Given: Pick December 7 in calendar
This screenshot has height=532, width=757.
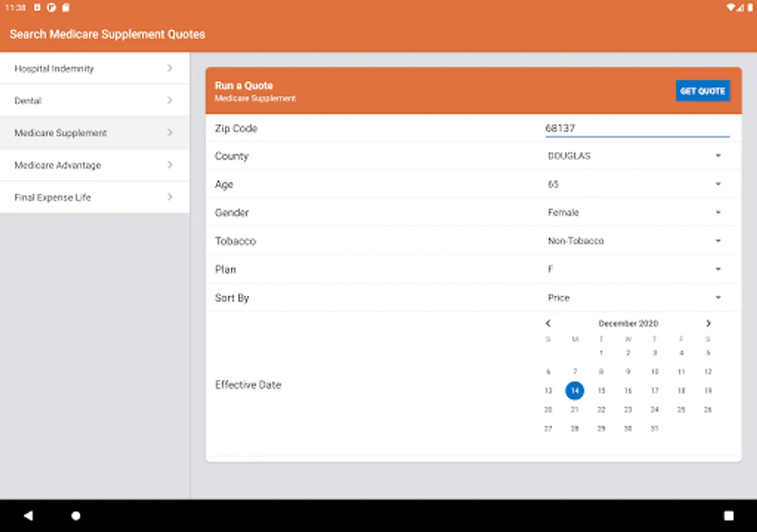Looking at the screenshot, I should click(x=575, y=372).
